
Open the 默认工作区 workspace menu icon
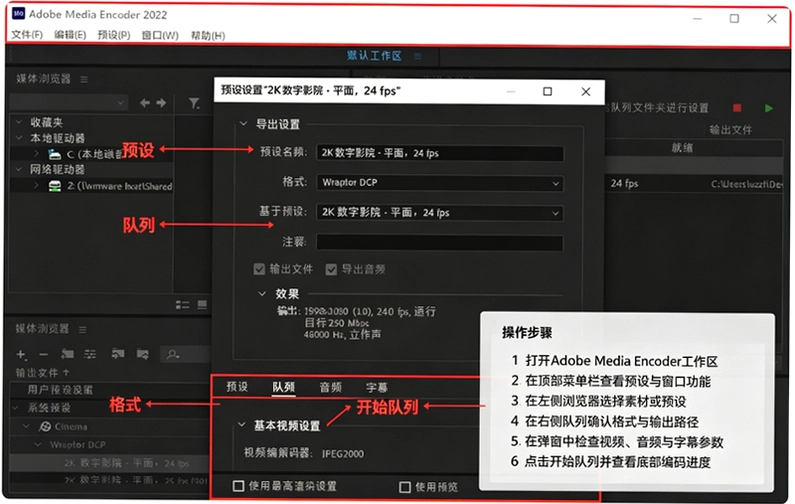coord(417,56)
